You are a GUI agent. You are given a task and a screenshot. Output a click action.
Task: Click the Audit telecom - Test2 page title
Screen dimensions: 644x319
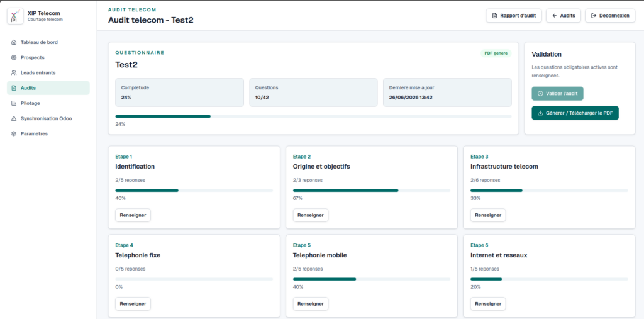(x=150, y=20)
